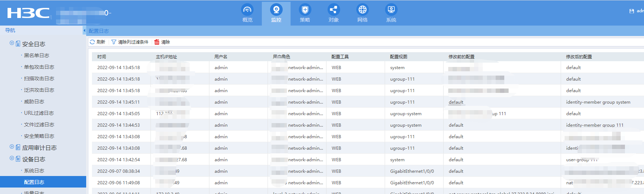Select 威胁日志 in the sidebar

pos(34,101)
